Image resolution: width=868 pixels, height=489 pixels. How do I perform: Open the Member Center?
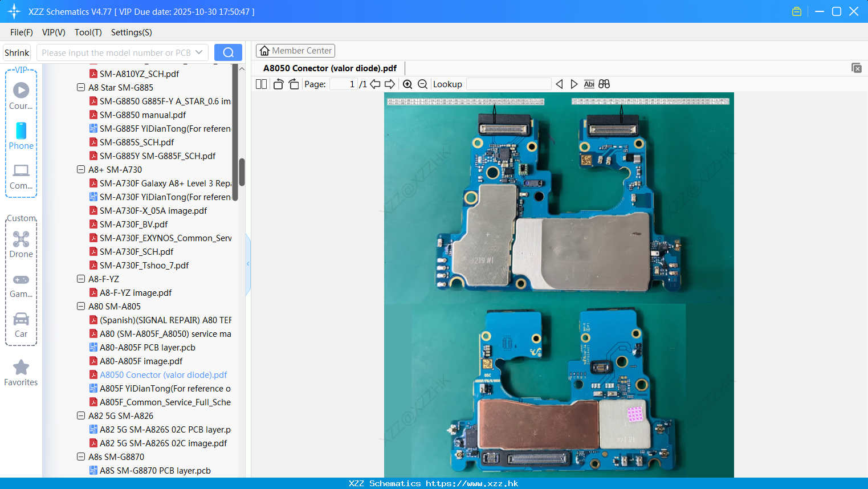click(x=295, y=51)
